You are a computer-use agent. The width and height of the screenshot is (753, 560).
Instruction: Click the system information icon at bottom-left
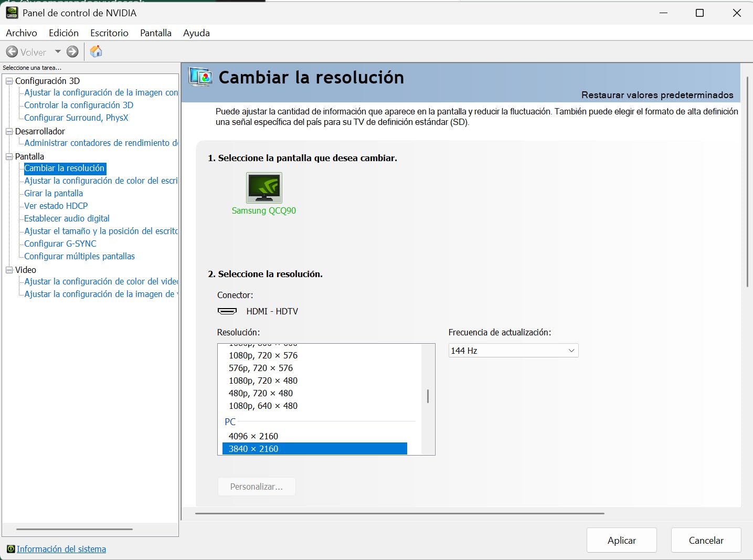[10, 549]
